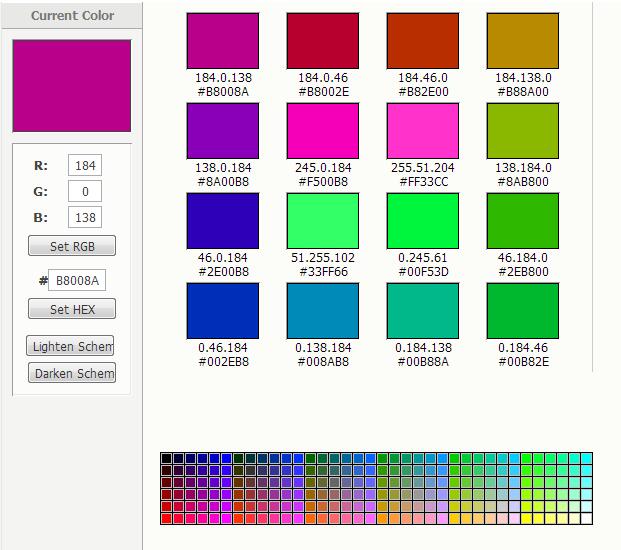Click the large Current Color preview box
Screen dimensions: 621x550
click(72, 86)
